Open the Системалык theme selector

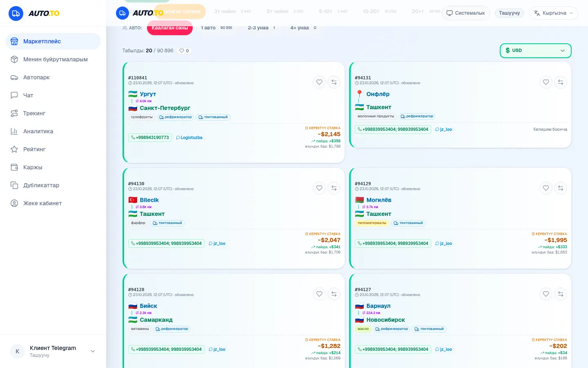click(466, 13)
